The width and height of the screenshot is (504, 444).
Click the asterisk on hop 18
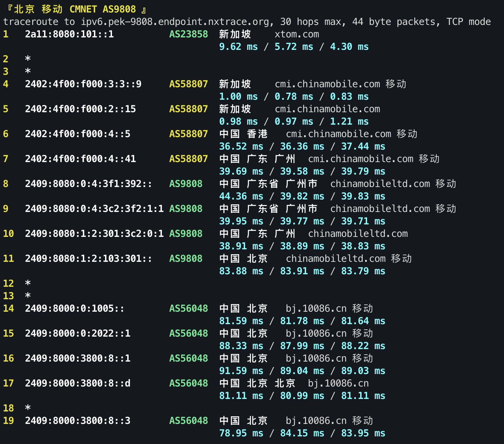(28, 408)
